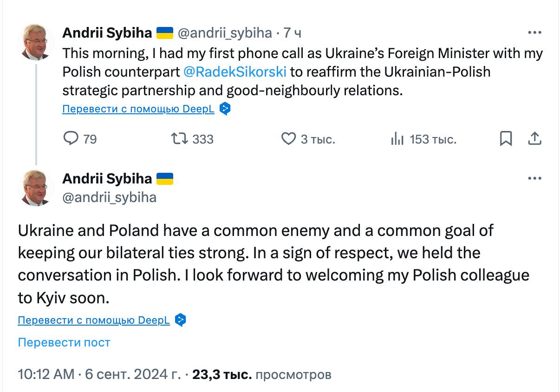Open the @RadekSikorski mention link
Viewport: 560px width, 392px height.
click(x=235, y=72)
